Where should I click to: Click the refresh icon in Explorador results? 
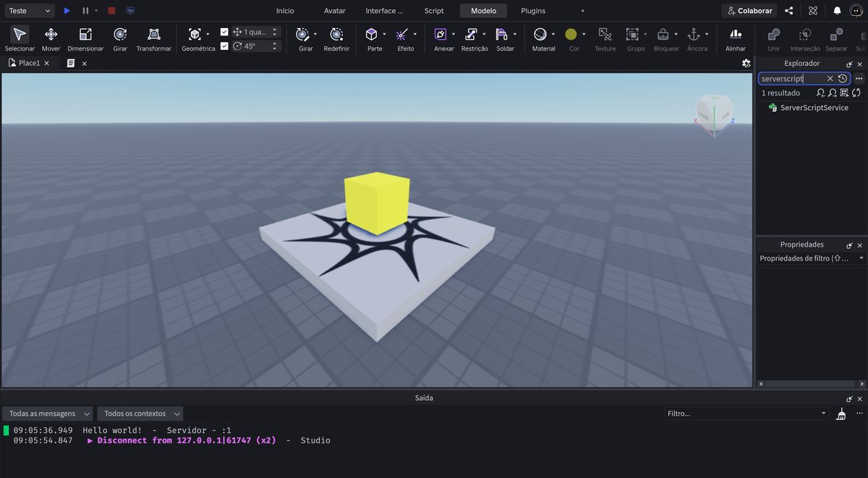coord(856,93)
